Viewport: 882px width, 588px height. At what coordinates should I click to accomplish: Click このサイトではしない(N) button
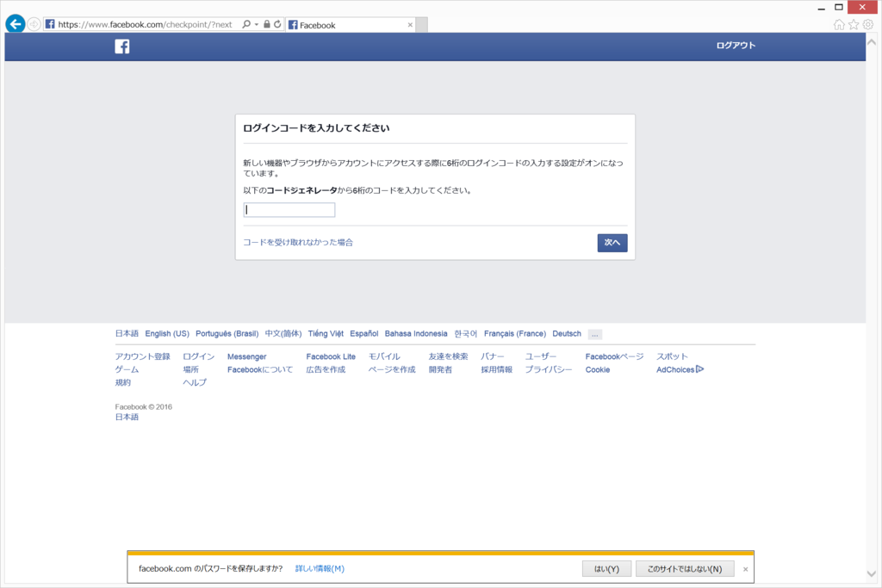click(685, 569)
